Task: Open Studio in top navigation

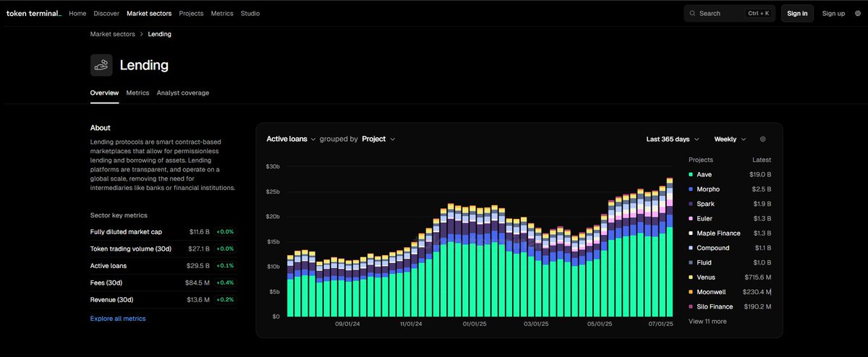Action: tap(250, 13)
